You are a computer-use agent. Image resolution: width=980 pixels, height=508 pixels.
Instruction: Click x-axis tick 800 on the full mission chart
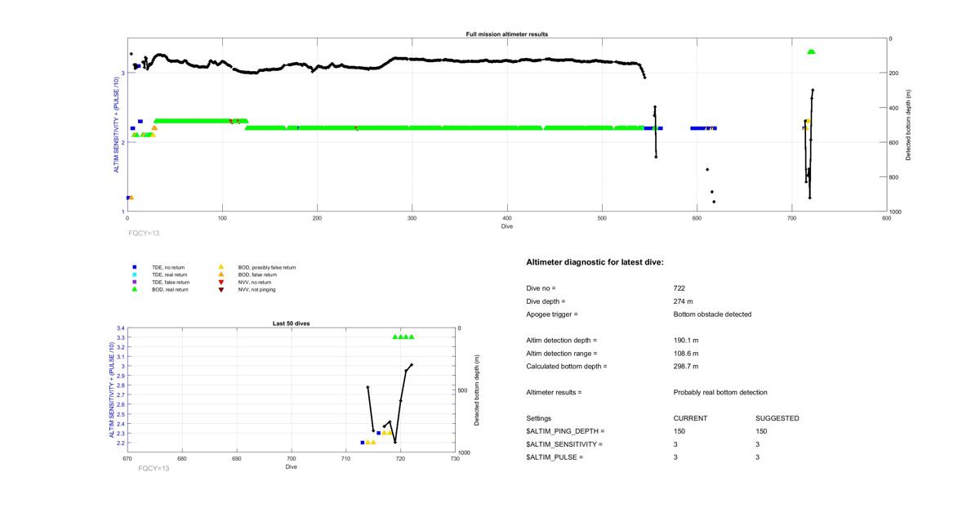[887, 218]
